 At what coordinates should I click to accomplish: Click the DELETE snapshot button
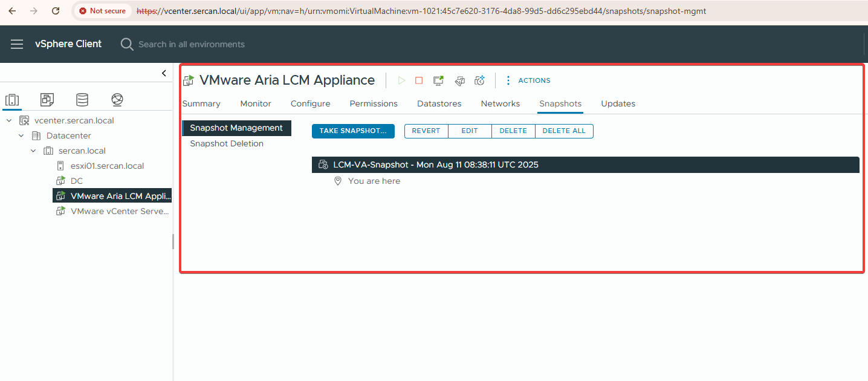[x=513, y=131]
